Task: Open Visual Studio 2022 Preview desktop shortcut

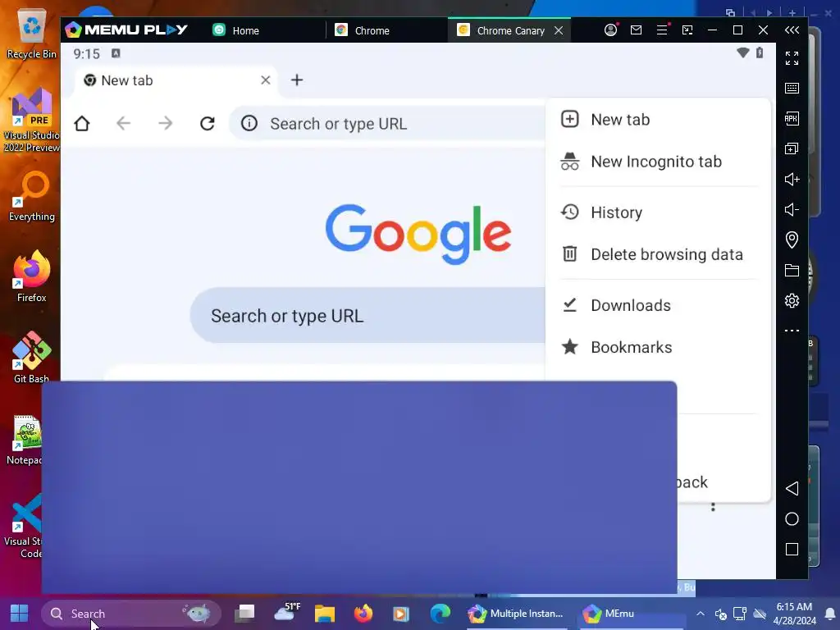Action: click(x=31, y=120)
